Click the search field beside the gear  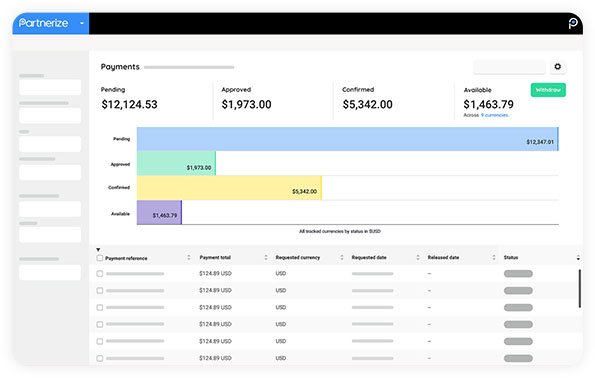point(510,67)
